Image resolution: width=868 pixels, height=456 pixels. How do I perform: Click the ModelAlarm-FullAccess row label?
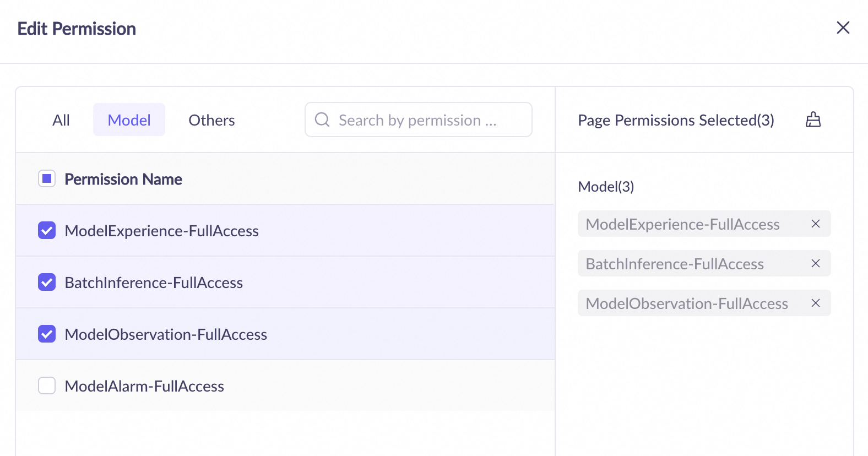click(x=144, y=386)
